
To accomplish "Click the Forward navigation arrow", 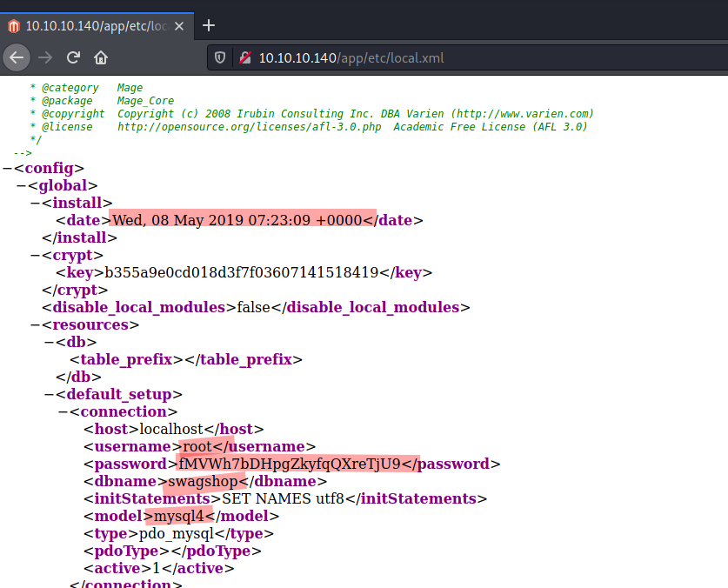I will tap(45, 57).
